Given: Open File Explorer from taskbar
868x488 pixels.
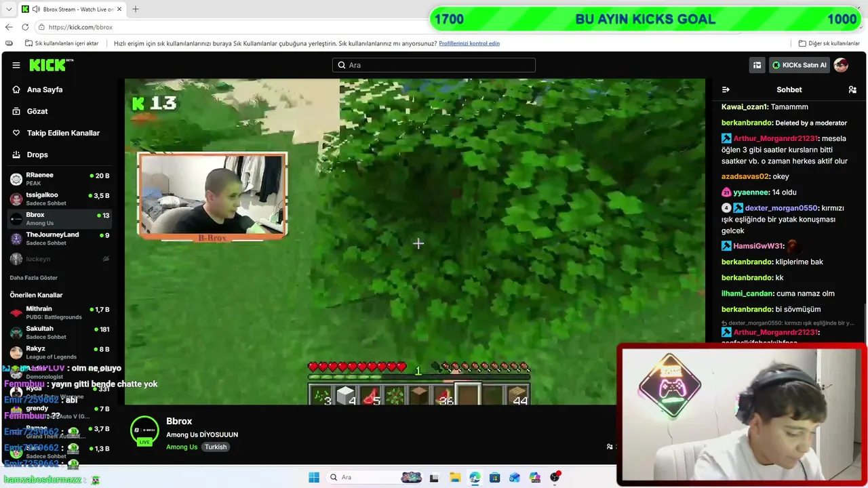Looking at the screenshot, I should click(454, 477).
